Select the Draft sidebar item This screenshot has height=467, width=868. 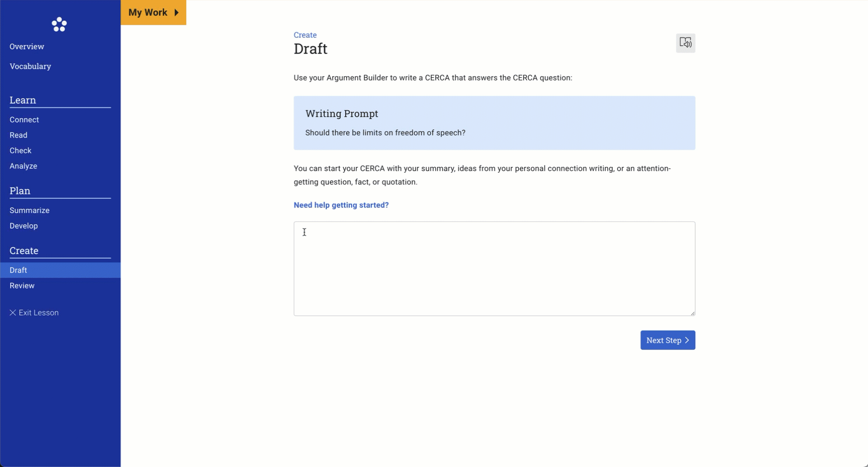click(18, 270)
